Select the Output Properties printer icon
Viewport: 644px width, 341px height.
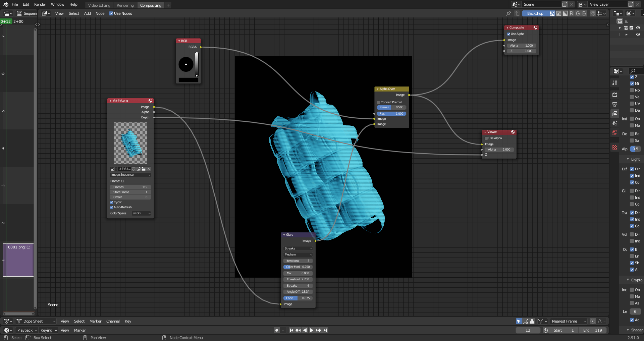coord(615,104)
